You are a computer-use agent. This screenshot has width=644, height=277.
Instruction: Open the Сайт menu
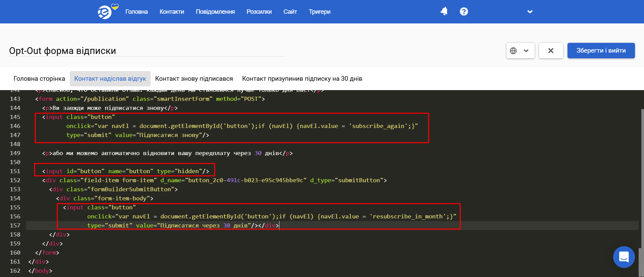pos(290,12)
